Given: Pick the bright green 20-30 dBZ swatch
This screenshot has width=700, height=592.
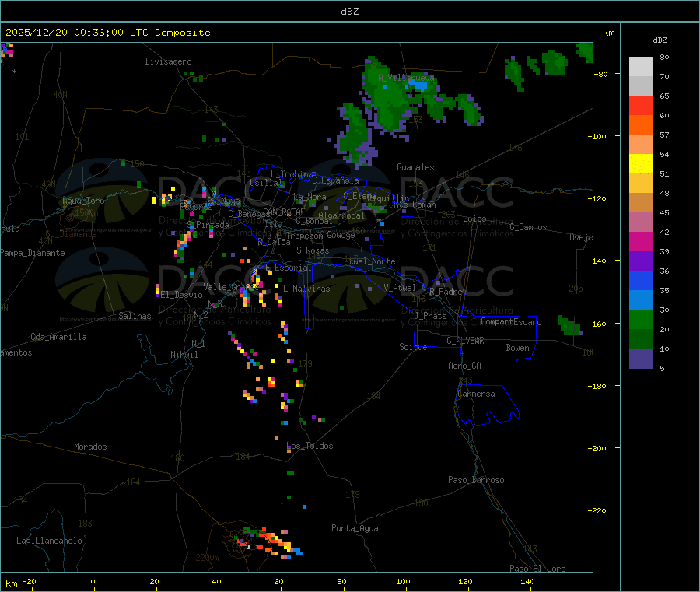Looking at the screenshot, I should tap(641, 319).
